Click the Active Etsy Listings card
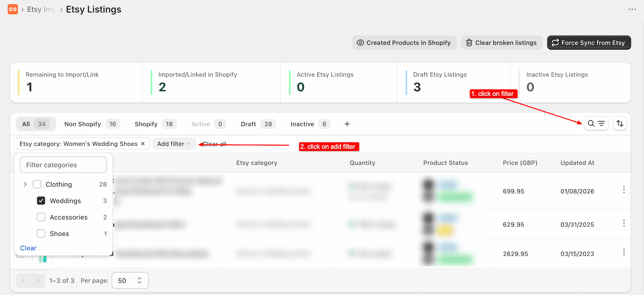 [x=339, y=83]
